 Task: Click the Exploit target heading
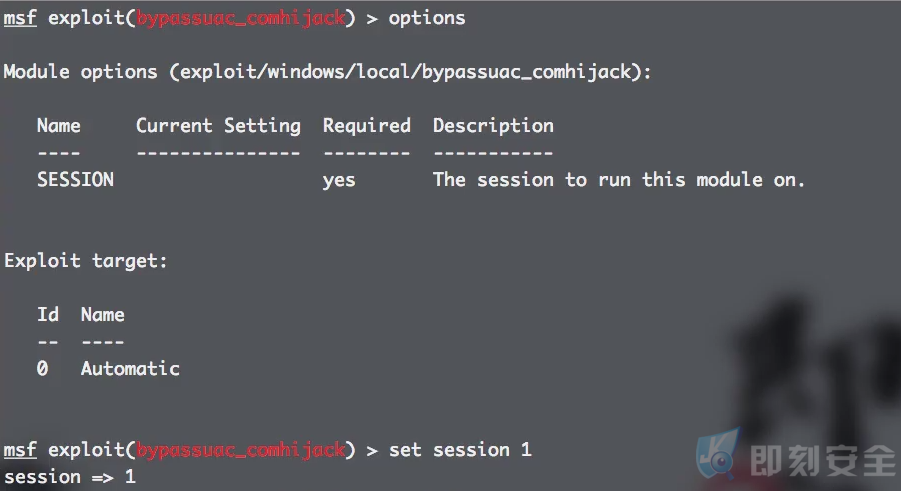(x=86, y=261)
